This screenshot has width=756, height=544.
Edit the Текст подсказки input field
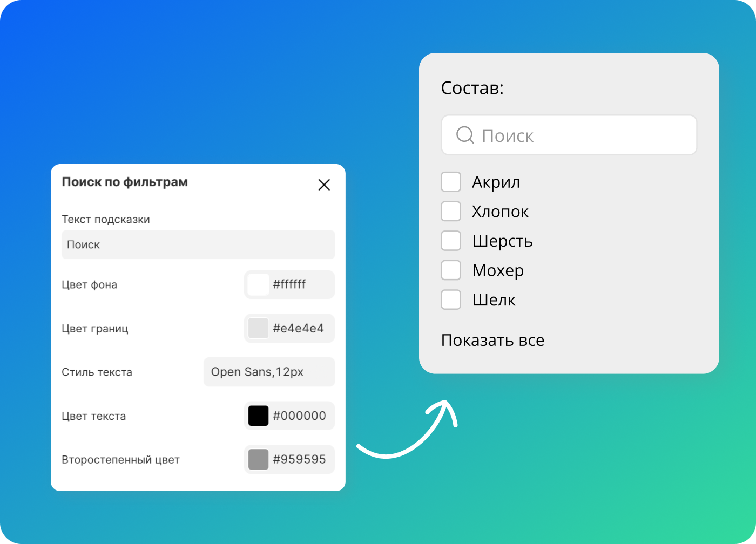198,245
